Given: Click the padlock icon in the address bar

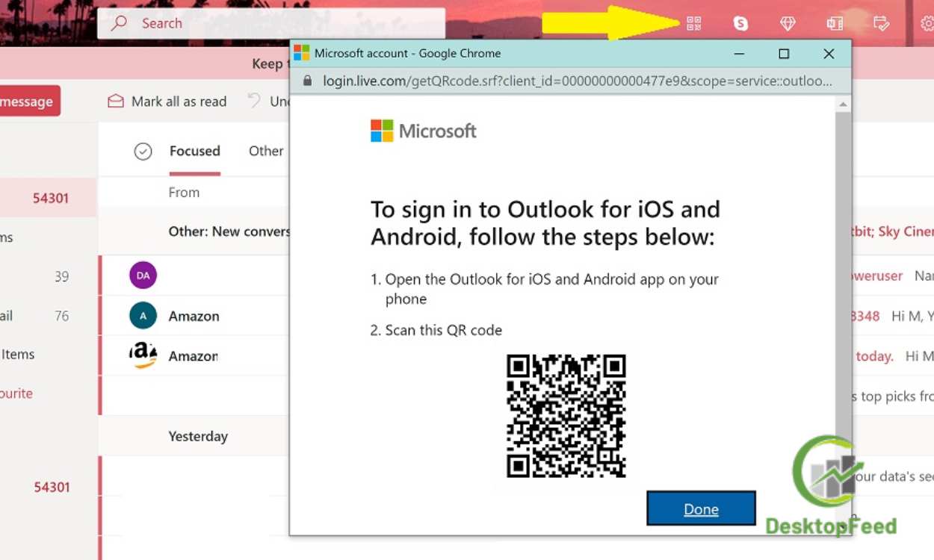Looking at the screenshot, I should [307, 81].
